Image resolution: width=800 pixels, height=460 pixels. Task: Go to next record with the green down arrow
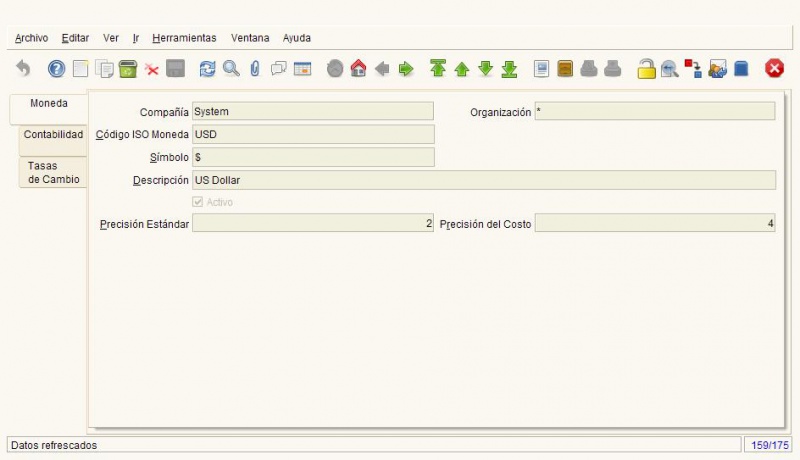pos(485,68)
